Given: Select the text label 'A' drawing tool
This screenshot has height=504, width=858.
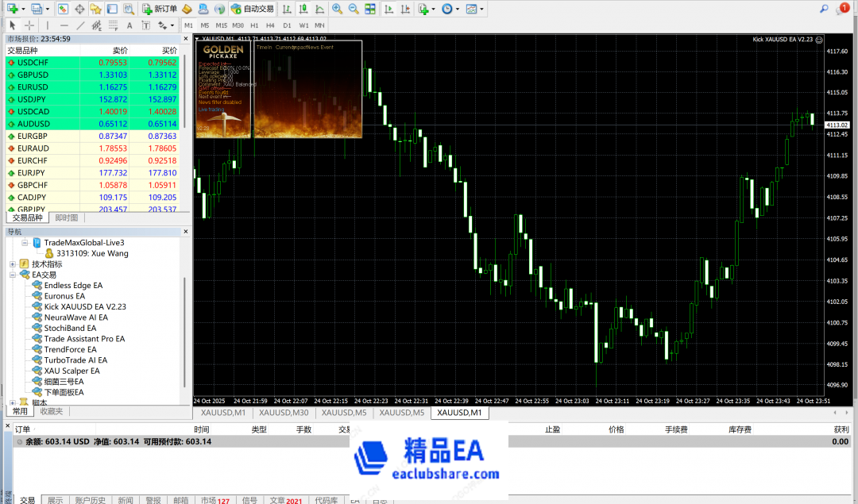Looking at the screenshot, I should point(129,25).
